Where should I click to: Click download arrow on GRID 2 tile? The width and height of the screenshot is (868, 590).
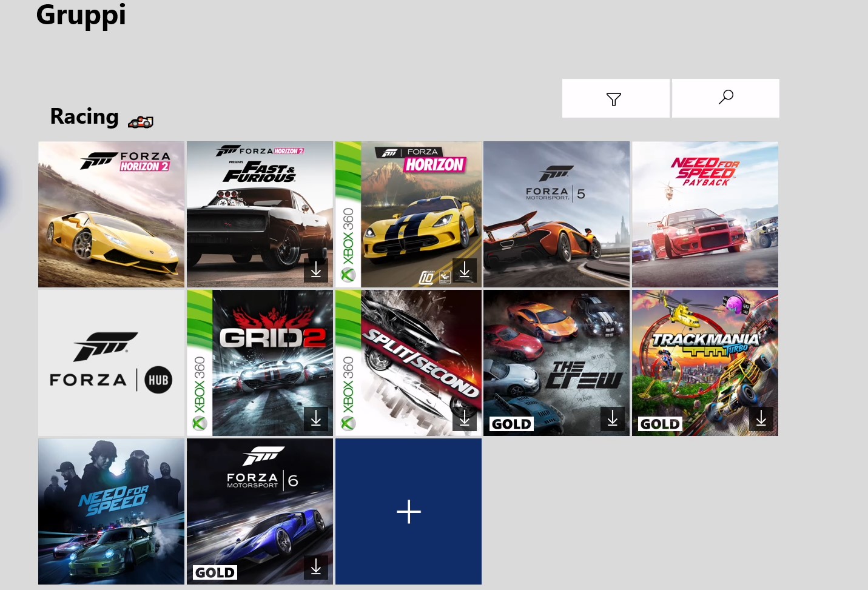click(x=316, y=419)
